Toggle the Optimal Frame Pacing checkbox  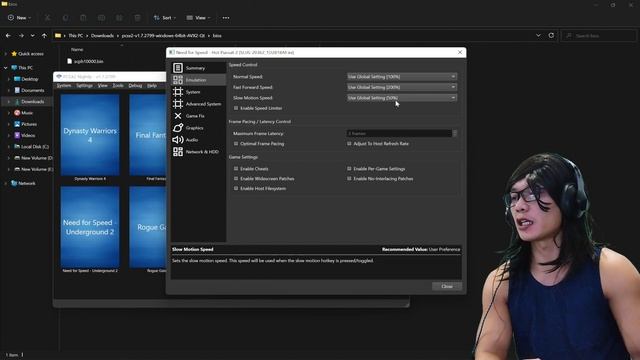236,144
